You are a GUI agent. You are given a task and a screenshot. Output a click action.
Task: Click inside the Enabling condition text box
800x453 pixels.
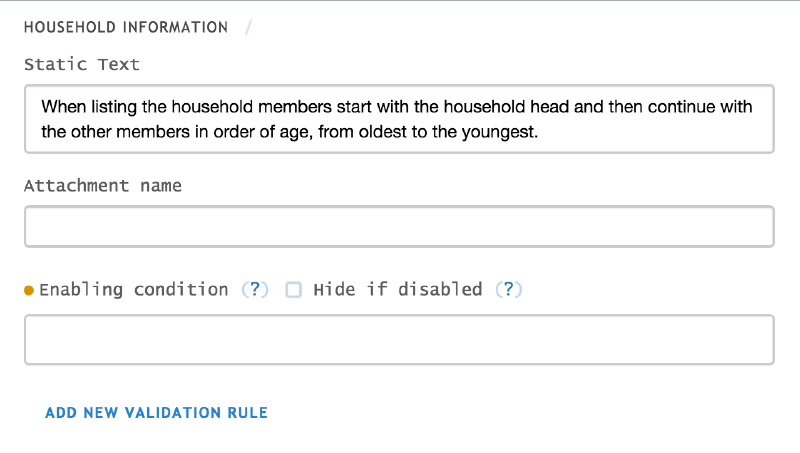(x=399, y=340)
